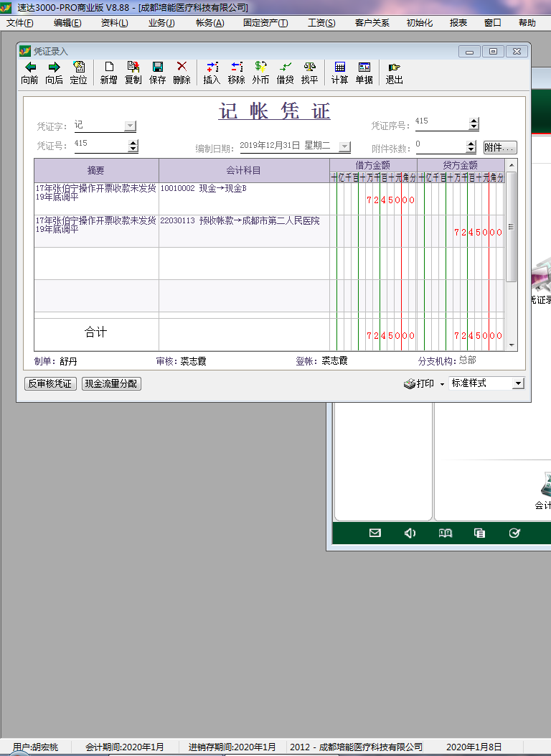This screenshot has height=756, width=551.
Task: Click the checkmark circle icon in green bar
Action: tap(514, 533)
